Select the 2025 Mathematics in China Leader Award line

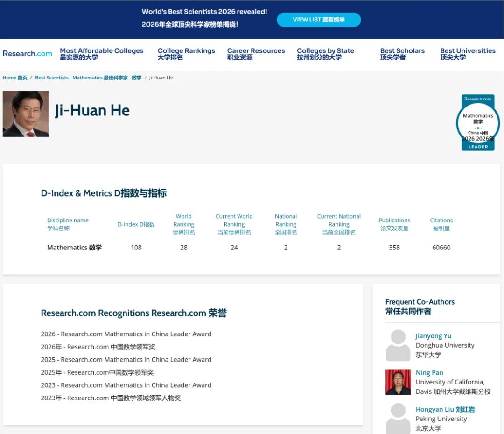[126, 359]
